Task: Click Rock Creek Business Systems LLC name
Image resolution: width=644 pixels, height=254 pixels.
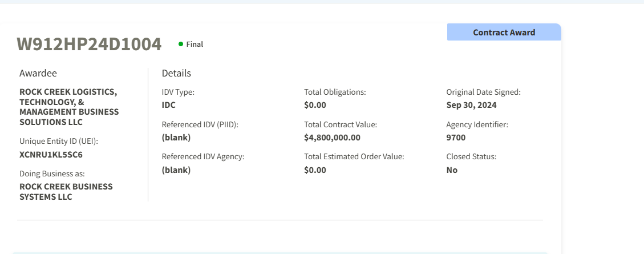Action: (x=66, y=192)
